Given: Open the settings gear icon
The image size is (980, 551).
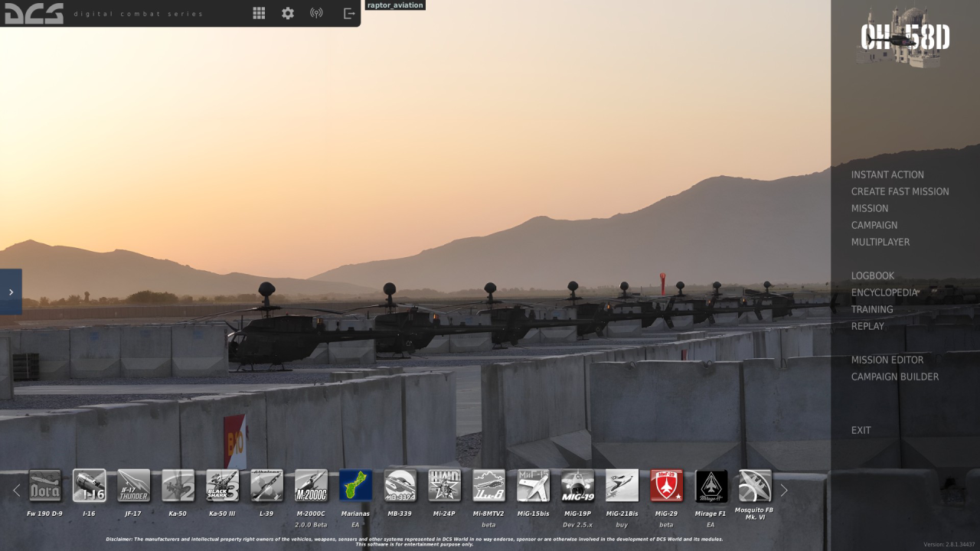Looking at the screenshot, I should tap(288, 13).
